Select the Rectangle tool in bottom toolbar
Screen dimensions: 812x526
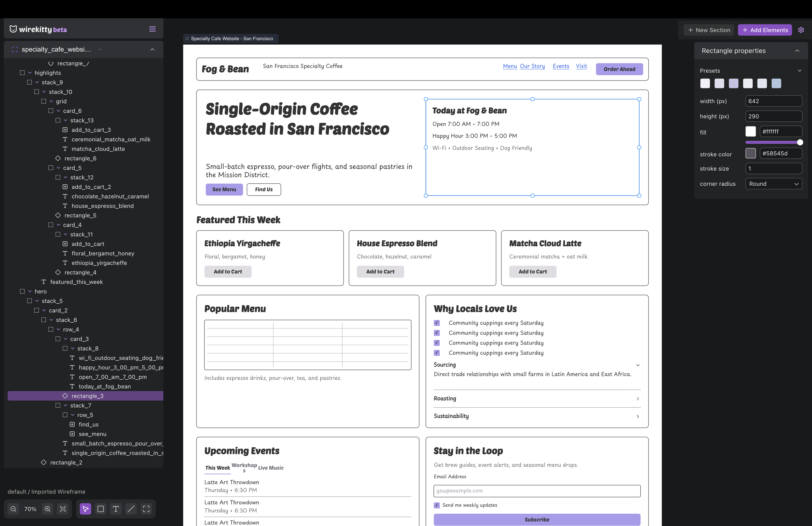(100, 509)
